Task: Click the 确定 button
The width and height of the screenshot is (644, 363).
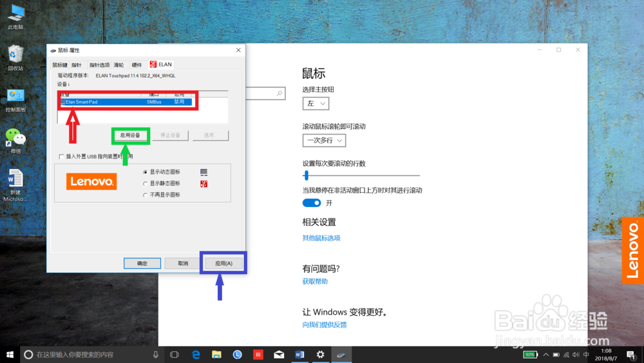Action: tap(142, 263)
